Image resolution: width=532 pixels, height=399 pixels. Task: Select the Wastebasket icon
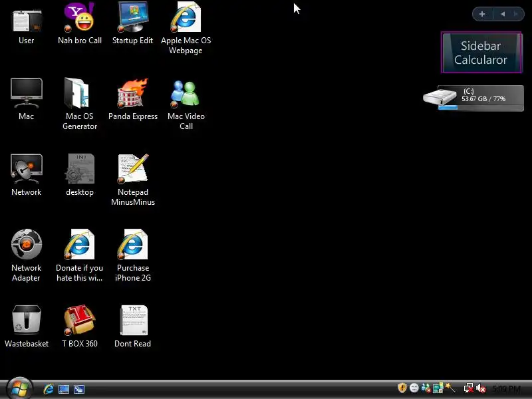26,327
